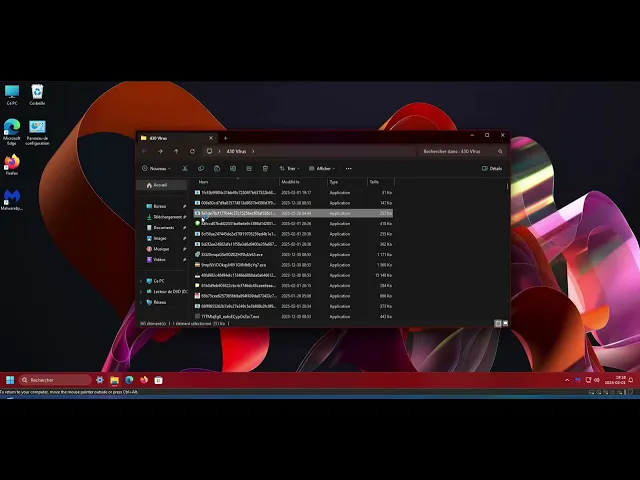Go forward with the right arrow button
The height and width of the screenshot is (480, 640).
[160, 151]
